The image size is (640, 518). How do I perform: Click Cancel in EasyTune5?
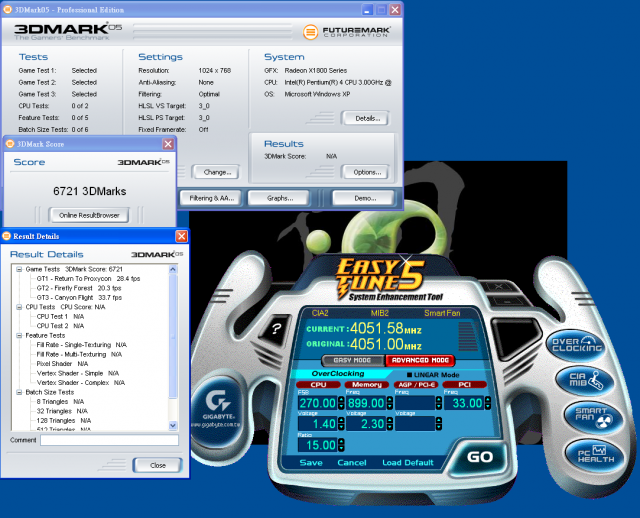point(352,462)
